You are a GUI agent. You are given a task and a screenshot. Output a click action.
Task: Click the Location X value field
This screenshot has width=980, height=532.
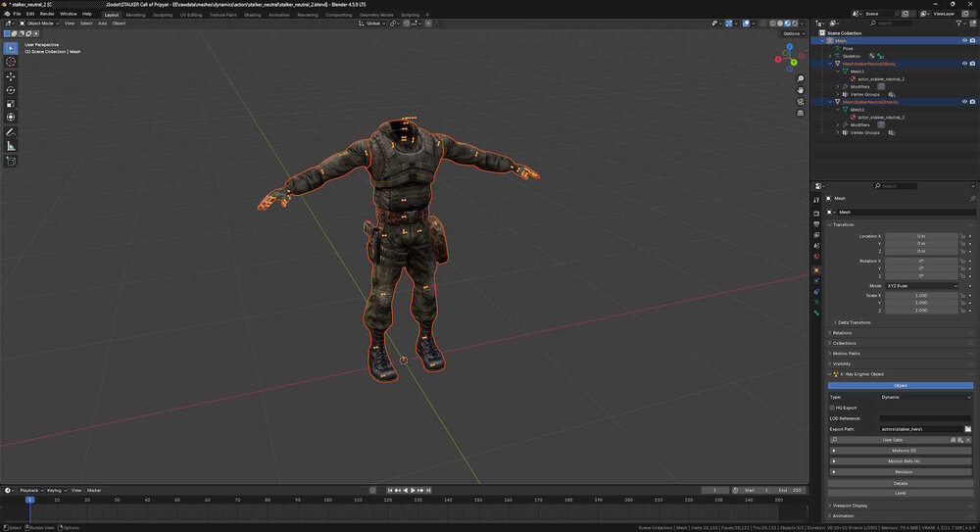click(921, 236)
